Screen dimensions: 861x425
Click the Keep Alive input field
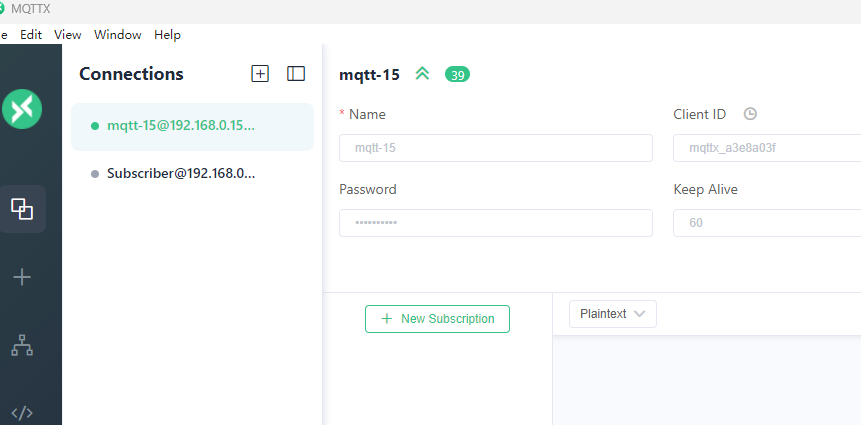point(767,223)
